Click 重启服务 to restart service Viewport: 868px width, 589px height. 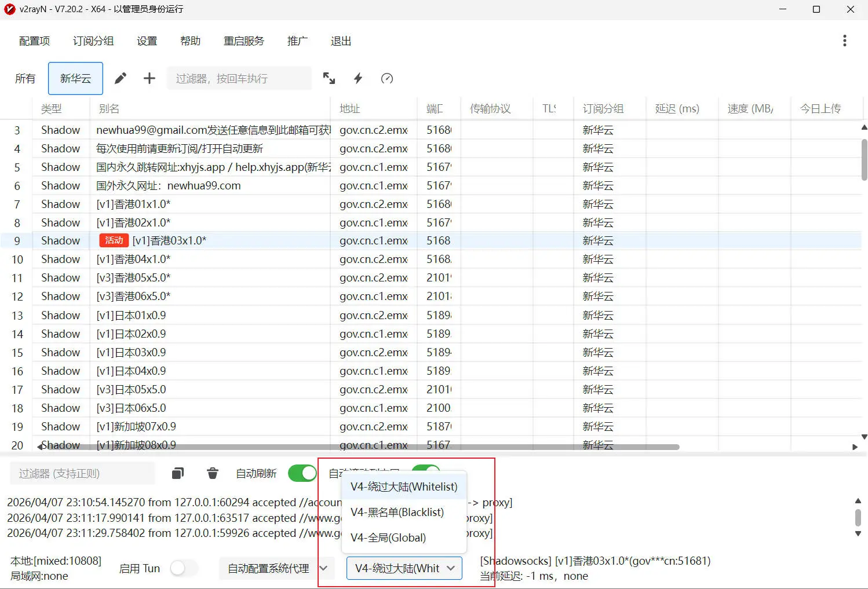pyautogui.click(x=244, y=41)
